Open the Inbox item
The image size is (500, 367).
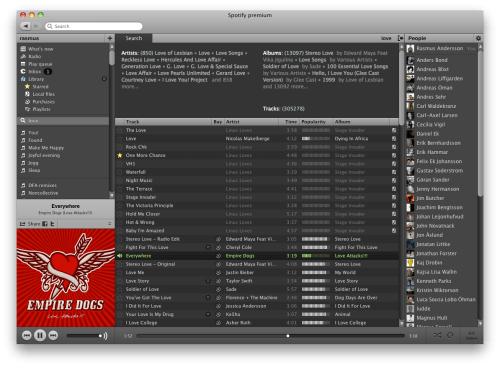tap(34, 71)
